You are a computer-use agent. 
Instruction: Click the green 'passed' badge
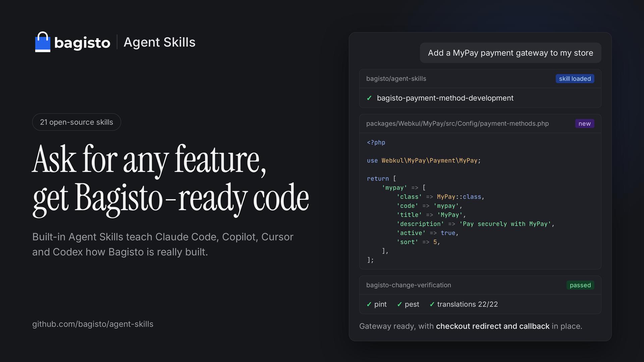click(x=580, y=285)
